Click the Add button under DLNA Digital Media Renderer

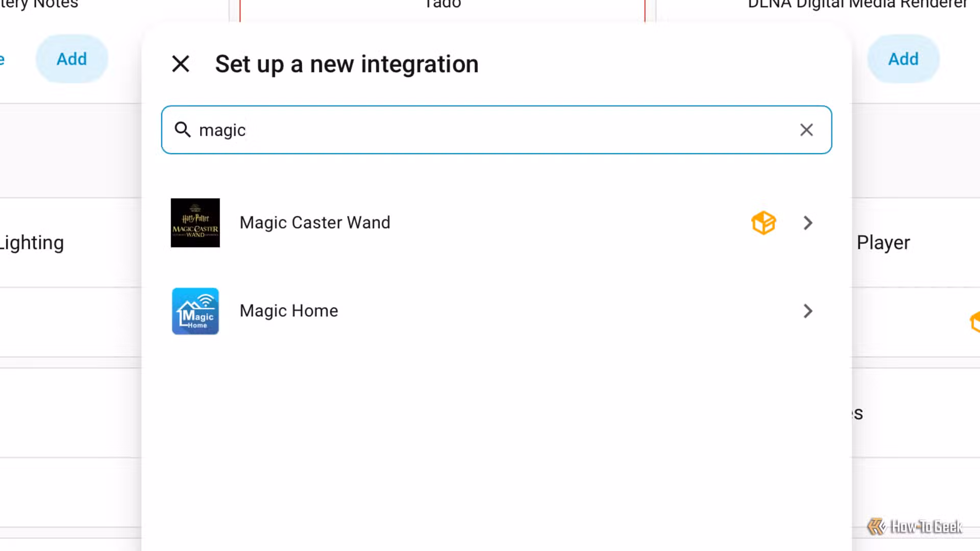(x=903, y=59)
